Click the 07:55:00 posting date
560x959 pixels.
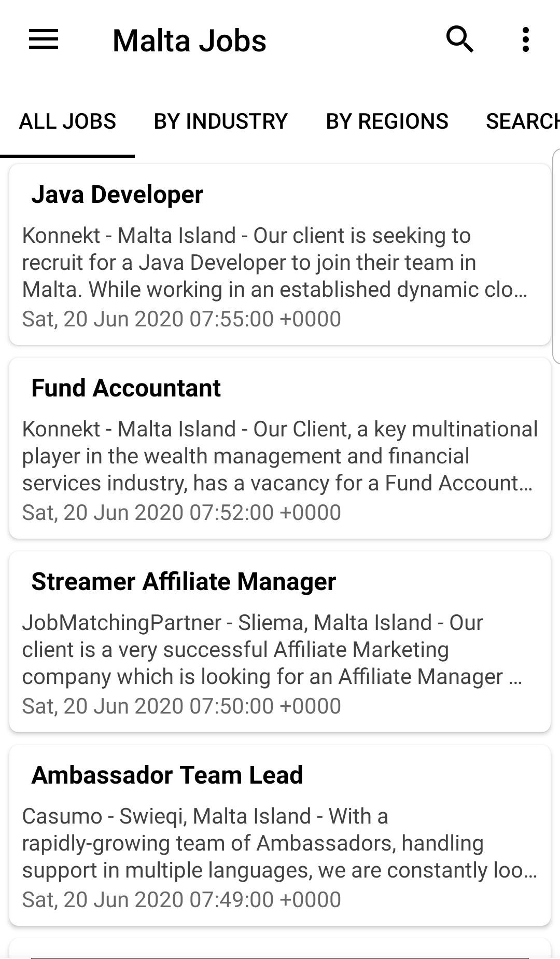[181, 319]
